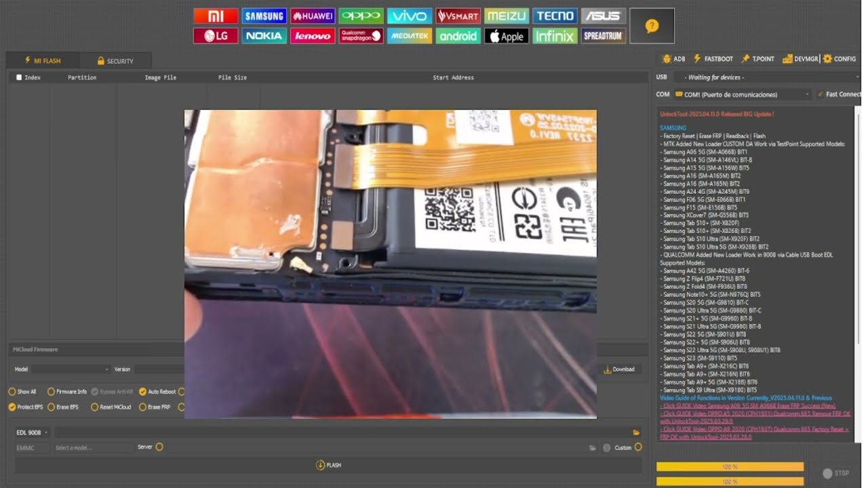Viewport: 868px width, 488px height.
Task: Switch to the Mi Flash tab
Action: 42,60
